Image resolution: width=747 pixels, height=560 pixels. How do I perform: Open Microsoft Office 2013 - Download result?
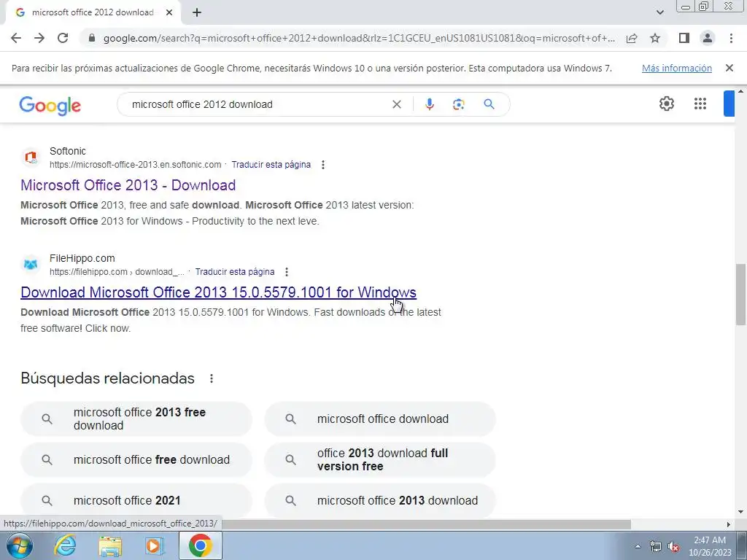128,185
